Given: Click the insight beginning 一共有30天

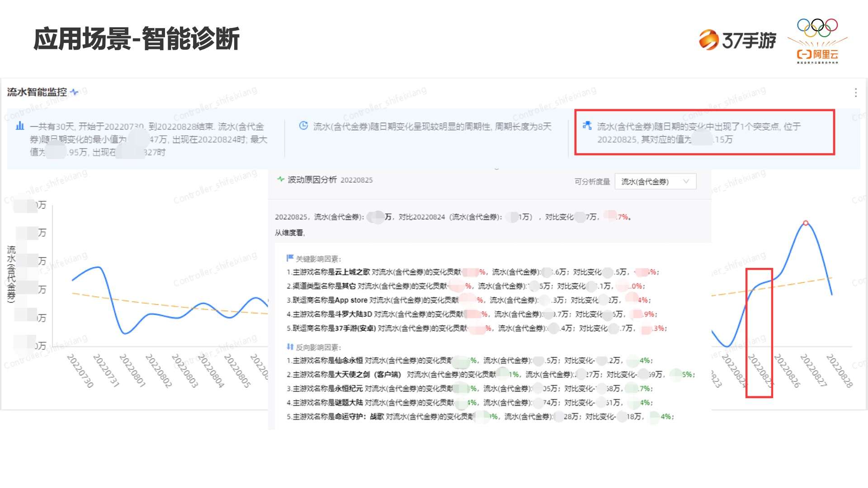Looking at the screenshot, I should (149, 139).
